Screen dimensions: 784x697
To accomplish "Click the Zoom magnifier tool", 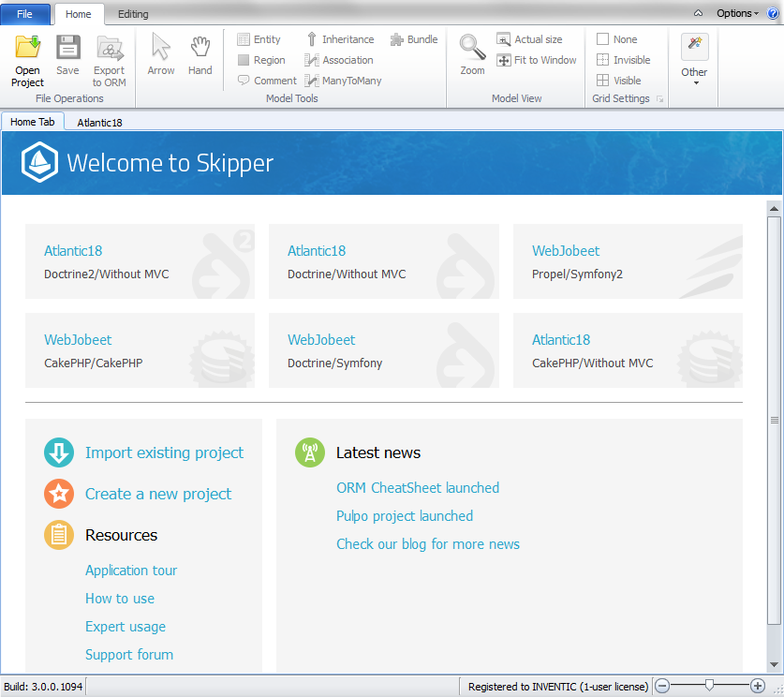I will [472, 55].
